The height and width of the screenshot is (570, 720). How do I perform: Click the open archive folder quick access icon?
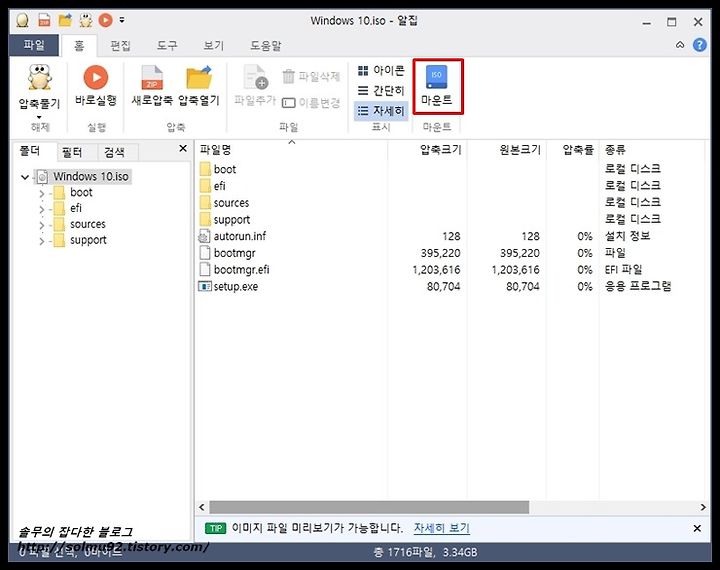65,20
